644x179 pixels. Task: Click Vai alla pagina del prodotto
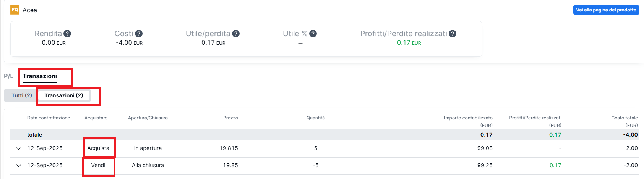coord(606,10)
